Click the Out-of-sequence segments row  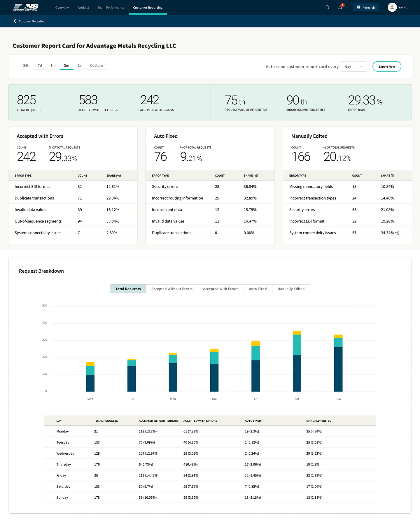click(x=73, y=221)
